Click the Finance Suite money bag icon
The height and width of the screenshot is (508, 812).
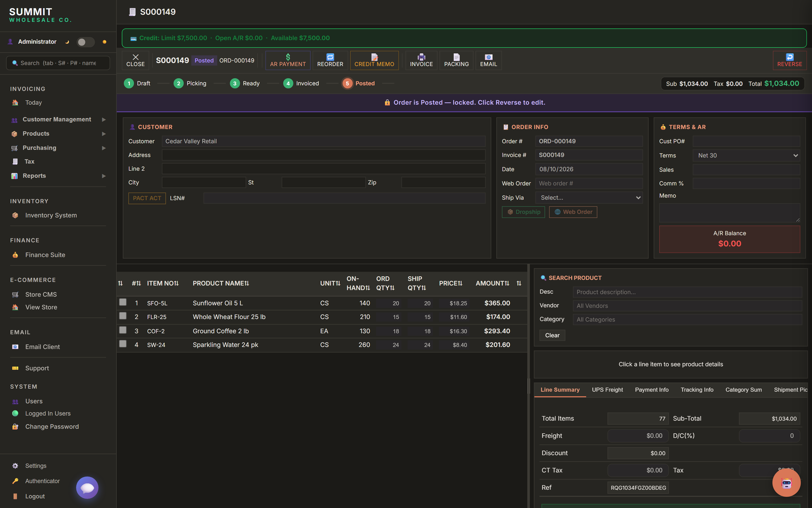(x=15, y=255)
